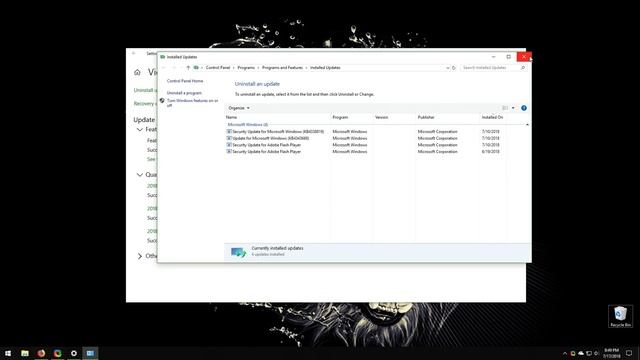Open the blue Help icon

pos(524,108)
